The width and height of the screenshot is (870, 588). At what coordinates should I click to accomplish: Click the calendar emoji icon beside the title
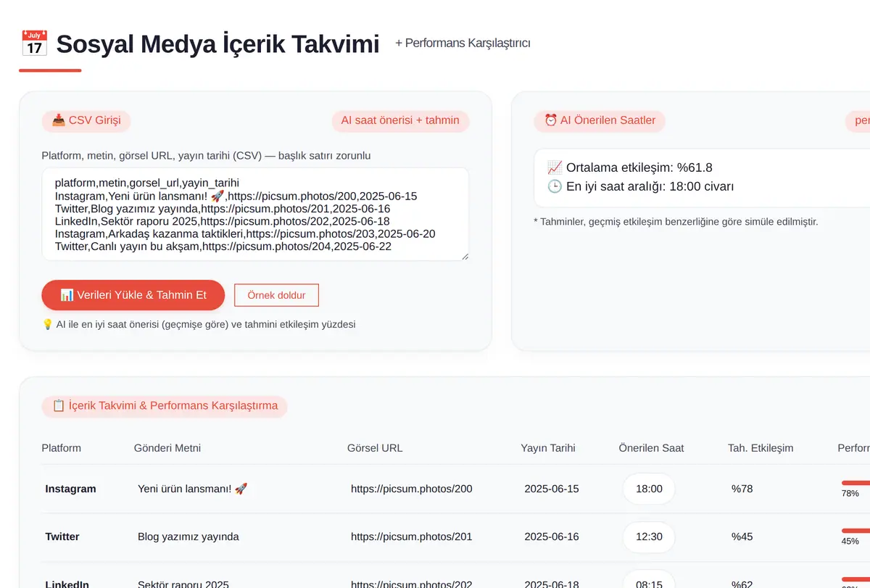tap(34, 44)
